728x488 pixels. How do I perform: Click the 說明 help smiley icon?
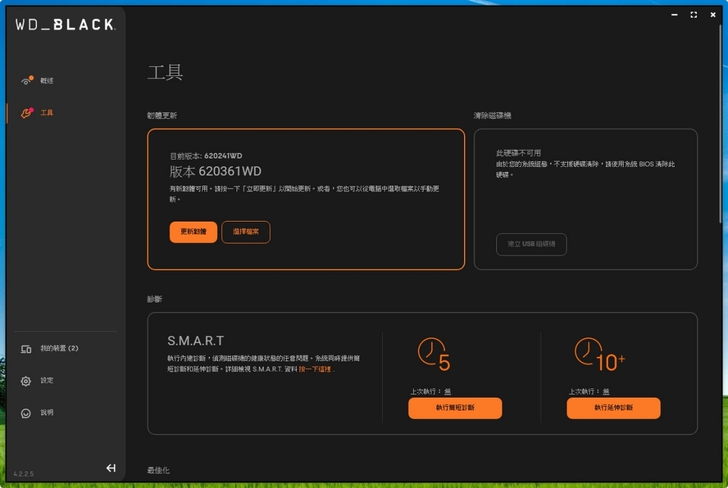click(26, 413)
